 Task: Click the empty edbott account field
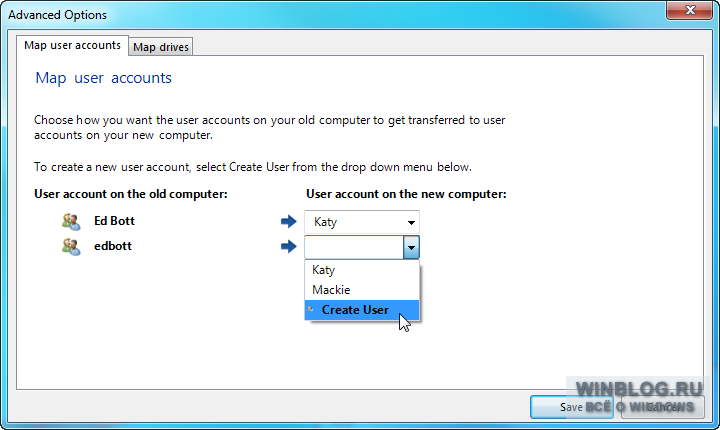[354, 248]
